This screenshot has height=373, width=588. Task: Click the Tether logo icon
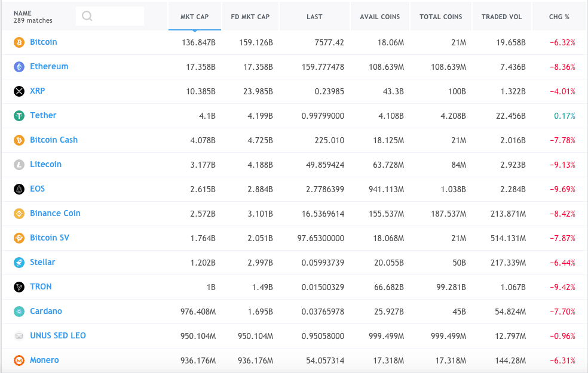pyautogui.click(x=19, y=116)
